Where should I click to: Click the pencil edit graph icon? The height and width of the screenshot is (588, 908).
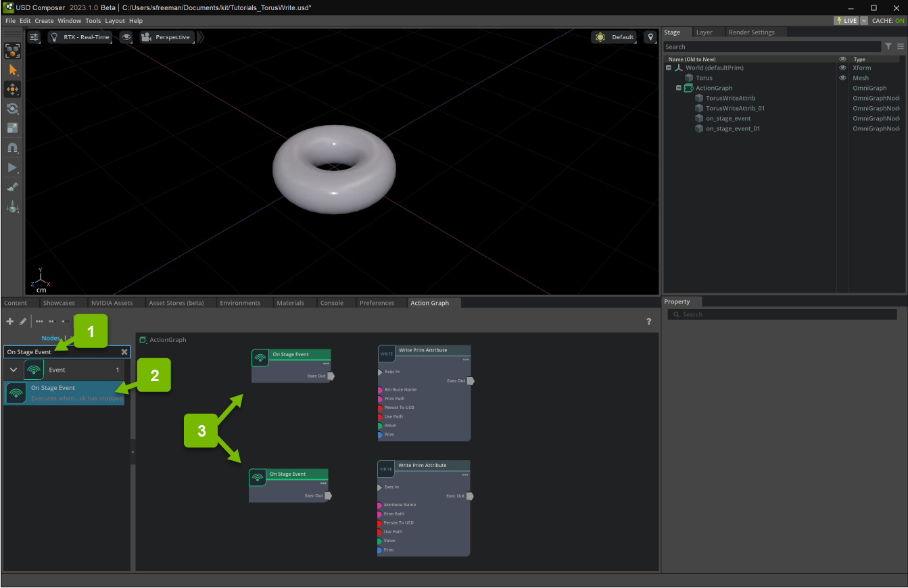point(22,322)
